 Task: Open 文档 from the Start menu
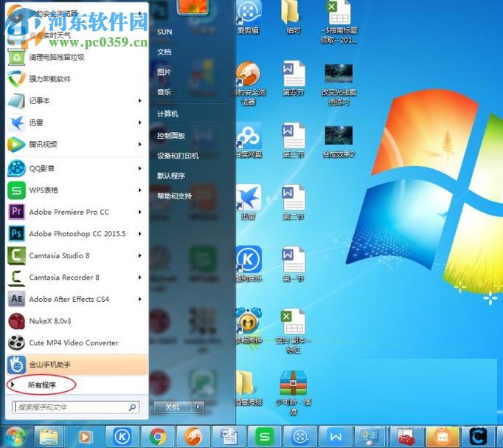tap(164, 52)
